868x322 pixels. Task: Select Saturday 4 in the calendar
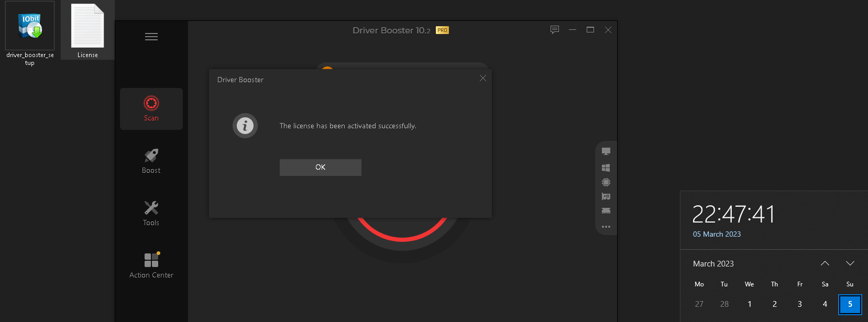pyautogui.click(x=825, y=304)
